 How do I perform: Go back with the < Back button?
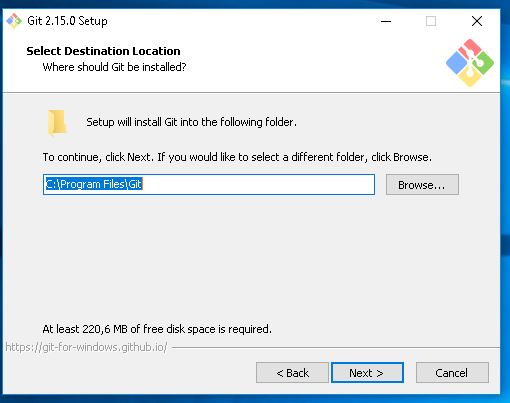(x=292, y=373)
